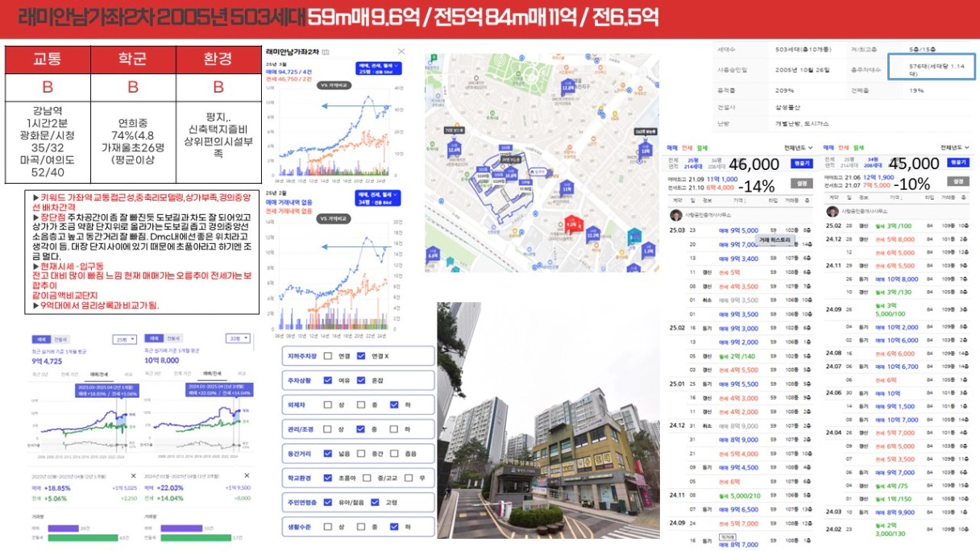Filter by 전세 in the 84 type list
This screenshot has height=551, width=980.
(x=845, y=148)
